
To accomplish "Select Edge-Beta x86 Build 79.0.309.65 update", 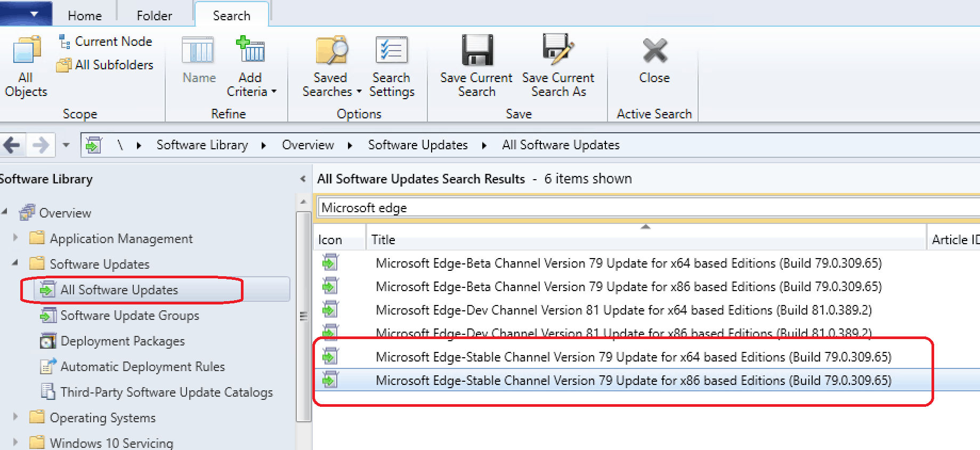I will click(629, 286).
